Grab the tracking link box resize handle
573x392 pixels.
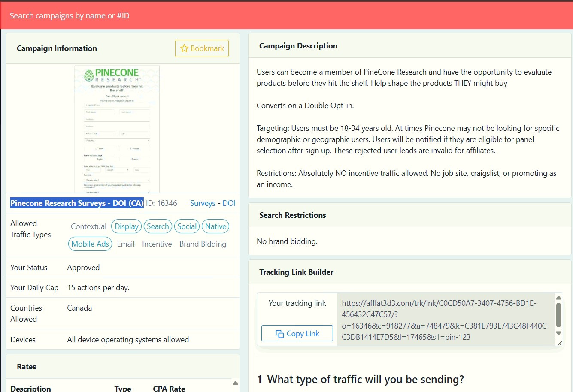560,343
